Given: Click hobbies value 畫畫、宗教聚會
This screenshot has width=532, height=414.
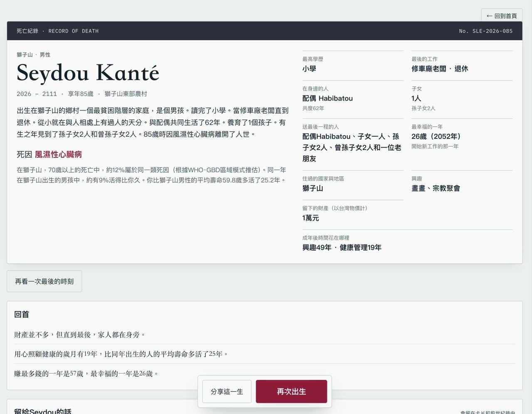Looking at the screenshot, I should pyautogui.click(x=436, y=188).
